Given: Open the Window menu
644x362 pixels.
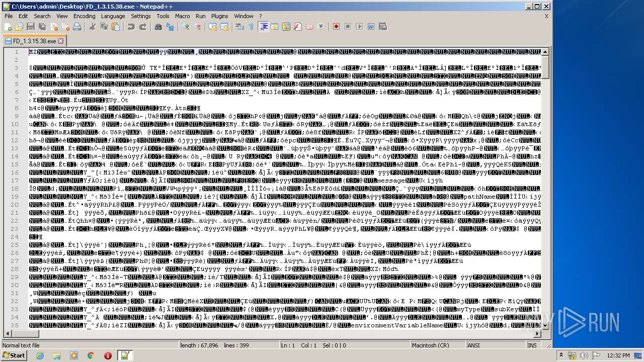Looking at the screenshot, I should (x=244, y=16).
